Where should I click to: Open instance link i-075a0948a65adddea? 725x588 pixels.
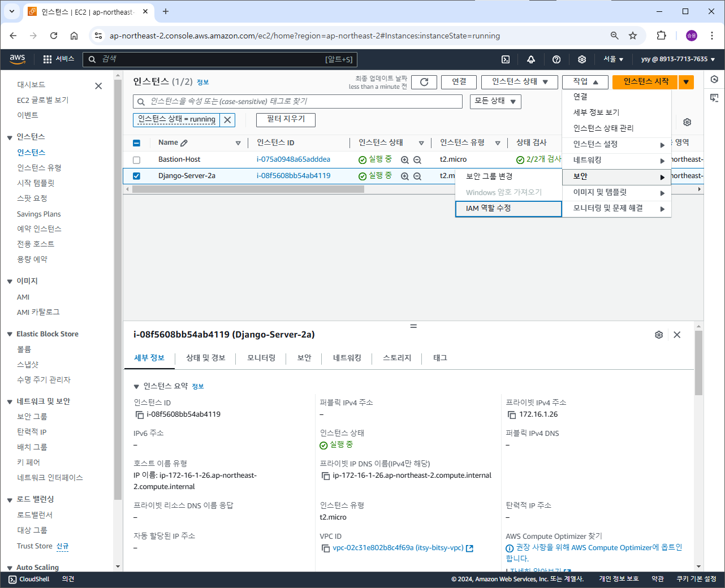(294, 159)
